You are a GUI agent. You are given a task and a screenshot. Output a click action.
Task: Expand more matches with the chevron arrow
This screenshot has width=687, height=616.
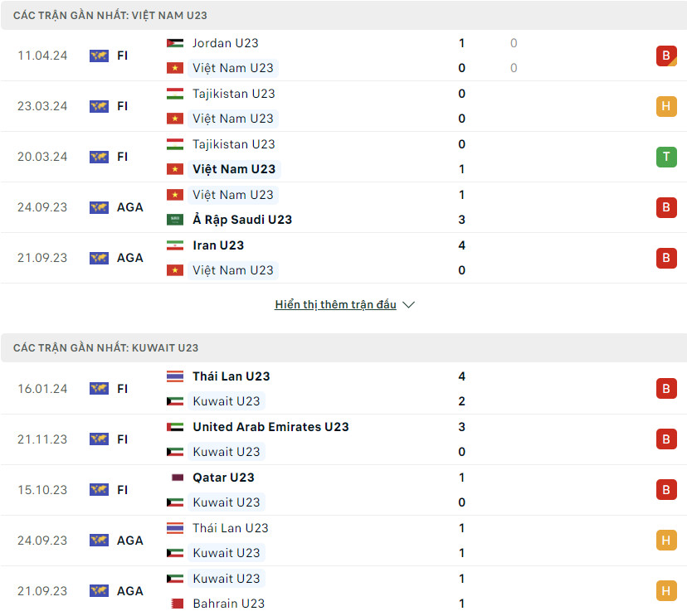pos(407,304)
